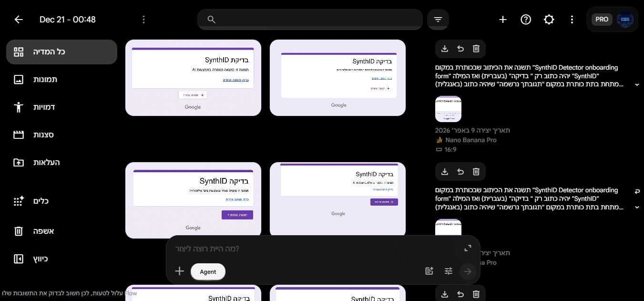The width and height of the screenshot is (644, 301).
Task: Submit prompt with the arrow send button
Action: [x=468, y=271]
